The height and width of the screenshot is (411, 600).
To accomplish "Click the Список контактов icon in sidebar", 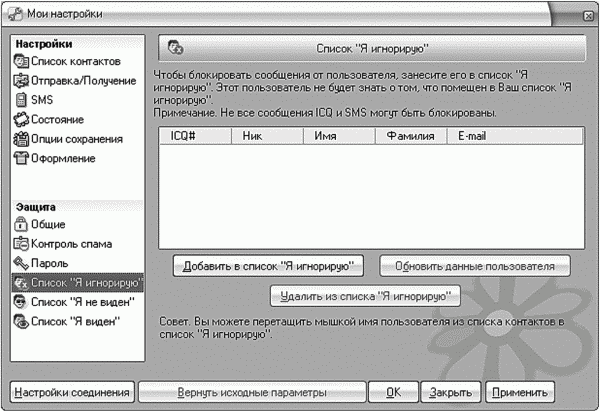I will (x=21, y=62).
